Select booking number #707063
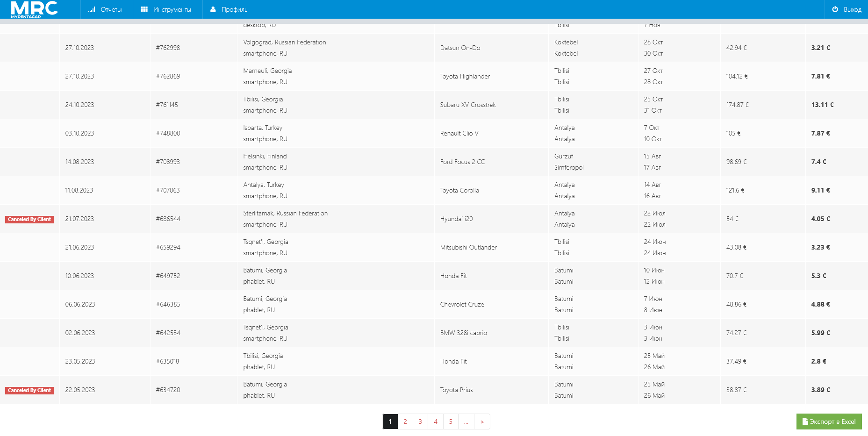Viewport: 868px width, 436px height. (x=168, y=190)
